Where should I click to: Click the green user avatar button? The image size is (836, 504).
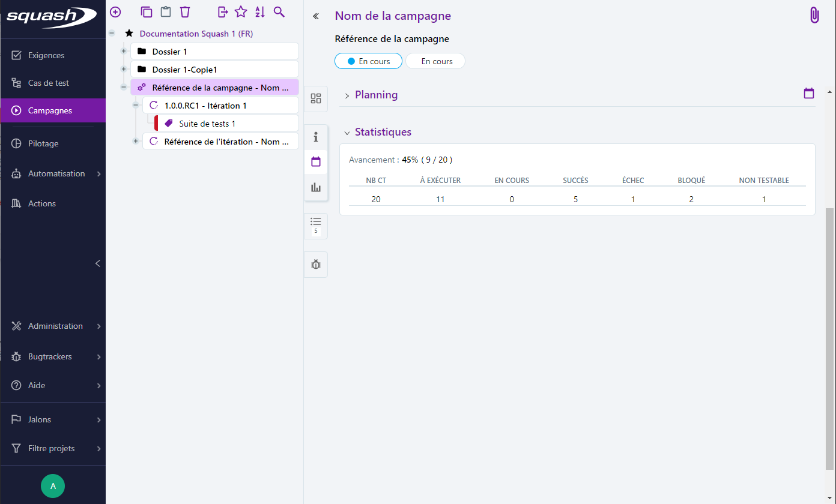click(53, 486)
